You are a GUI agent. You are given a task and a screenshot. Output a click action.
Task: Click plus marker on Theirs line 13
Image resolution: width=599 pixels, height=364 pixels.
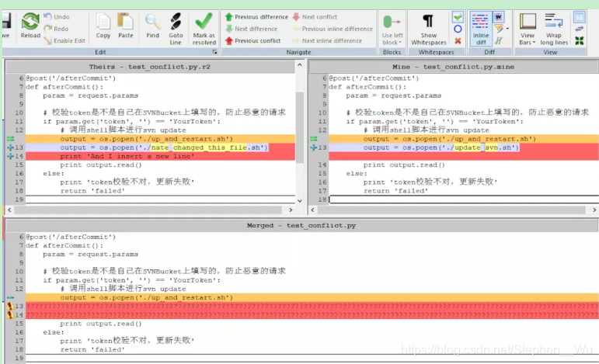pos(10,147)
